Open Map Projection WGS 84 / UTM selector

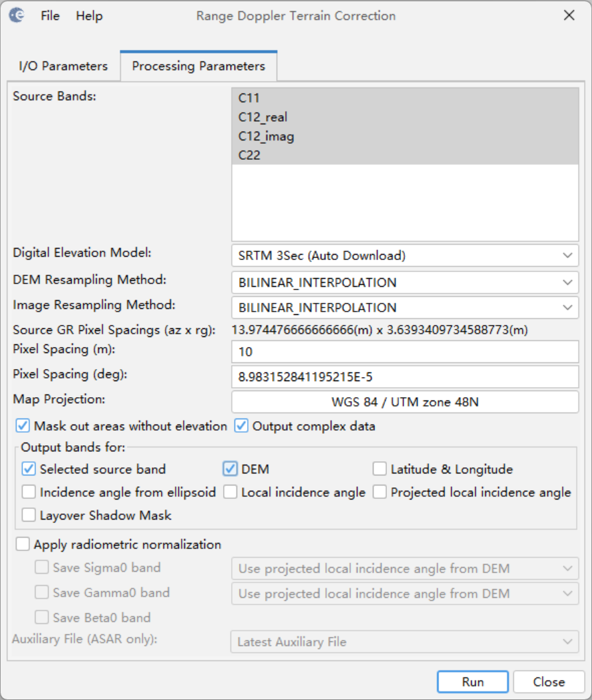[404, 402]
